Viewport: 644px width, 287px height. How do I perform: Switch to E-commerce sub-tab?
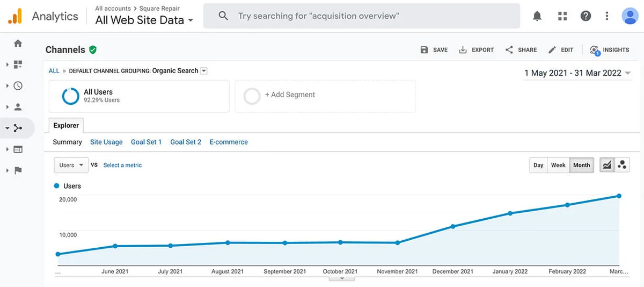click(229, 142)
